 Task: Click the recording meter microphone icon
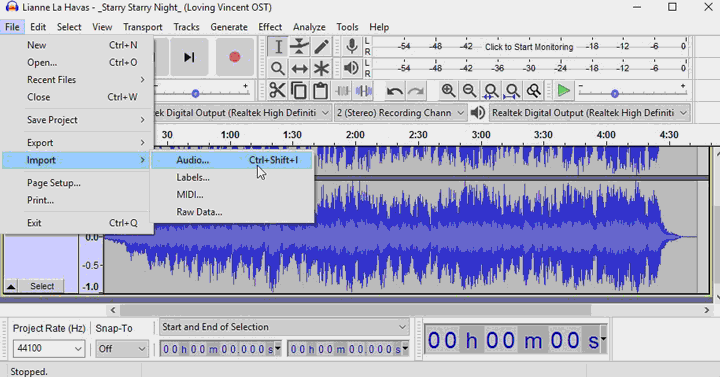[x=352, y=46]
